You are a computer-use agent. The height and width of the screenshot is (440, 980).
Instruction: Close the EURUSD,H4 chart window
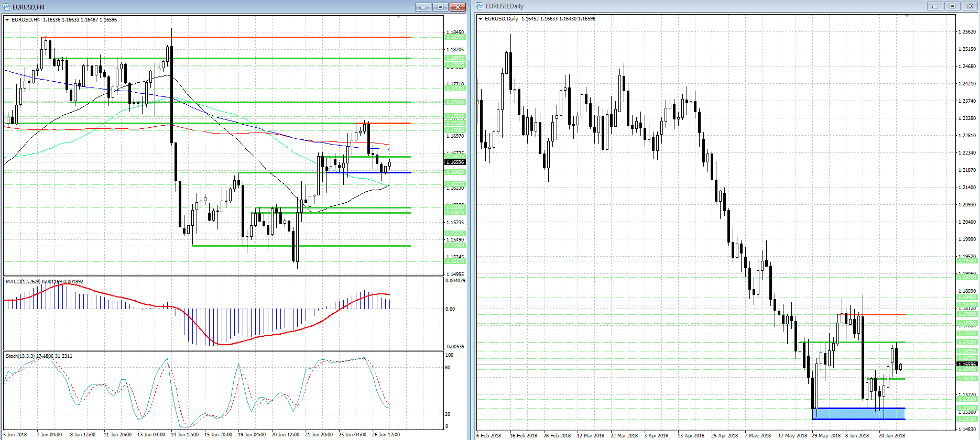(x=458, y=7)
